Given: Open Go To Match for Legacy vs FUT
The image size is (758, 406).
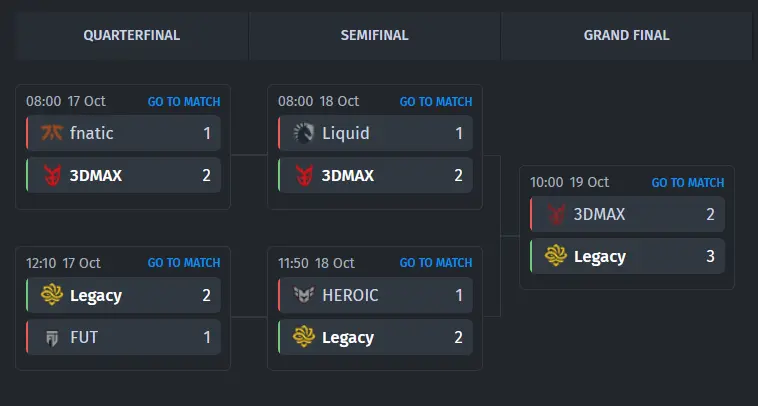Looking at the screenshot, I should 184,263.
